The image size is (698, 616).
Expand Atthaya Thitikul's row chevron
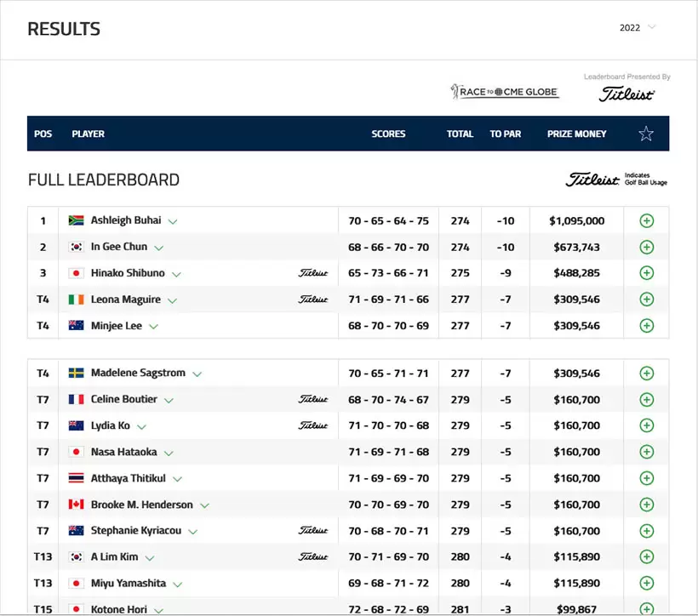point(177,480)
